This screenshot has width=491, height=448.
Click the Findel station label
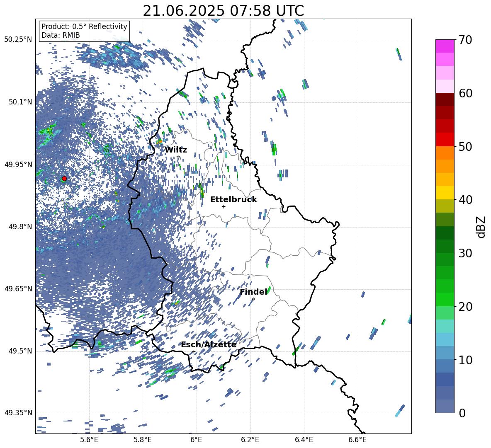(x=253, y=292)
